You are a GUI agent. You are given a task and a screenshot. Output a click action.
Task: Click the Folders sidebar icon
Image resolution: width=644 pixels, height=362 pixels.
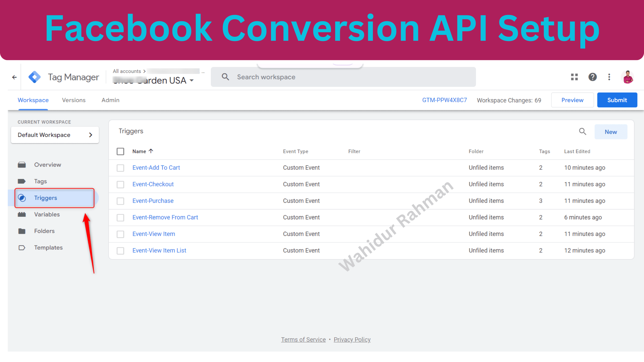22,231
